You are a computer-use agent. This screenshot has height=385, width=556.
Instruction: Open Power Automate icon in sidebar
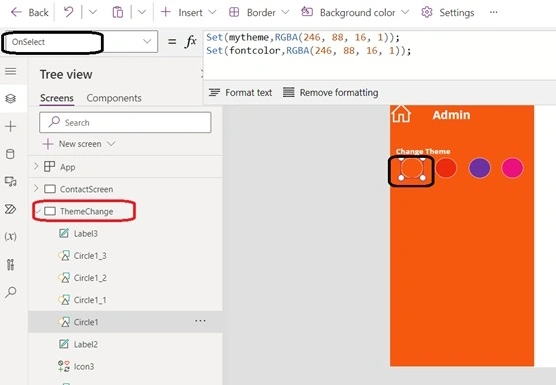(x=11, y=209)
